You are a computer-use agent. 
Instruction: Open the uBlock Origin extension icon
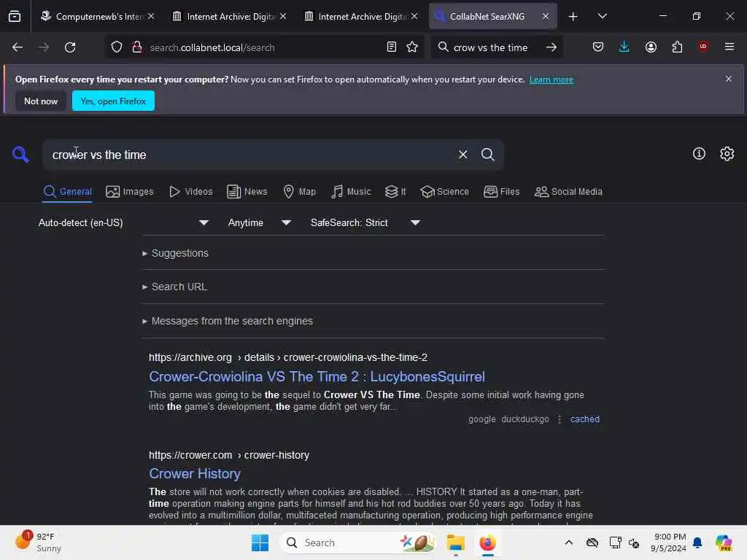[x=703, y=46]
